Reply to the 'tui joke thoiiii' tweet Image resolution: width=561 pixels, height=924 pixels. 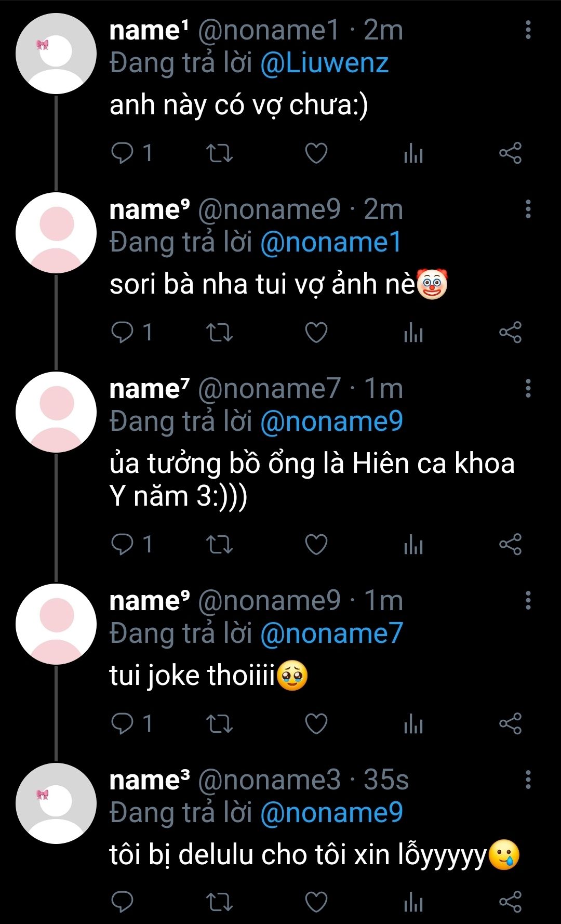[x=123, y=723]
